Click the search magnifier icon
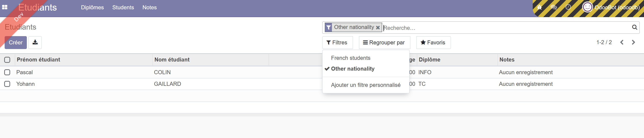 pos(634,27)
